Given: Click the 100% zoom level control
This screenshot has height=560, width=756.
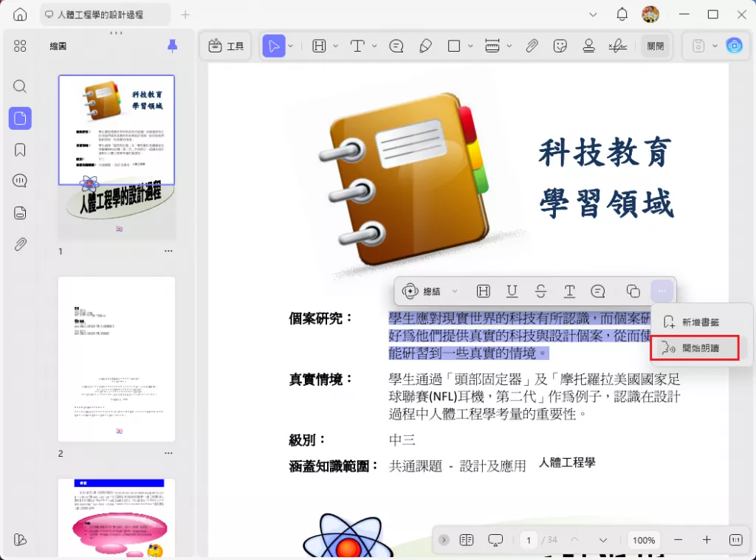Looking at the screenshot, I should point(643,540).
